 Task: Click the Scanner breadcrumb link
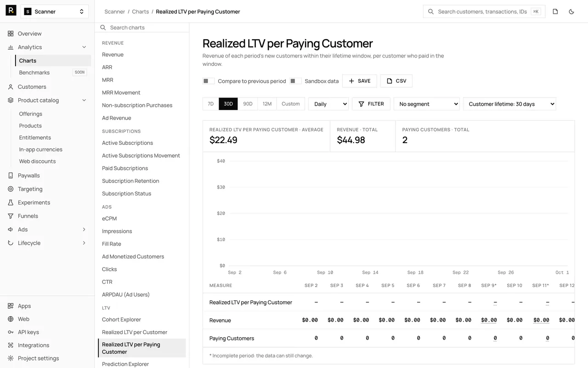click(114, 11)
